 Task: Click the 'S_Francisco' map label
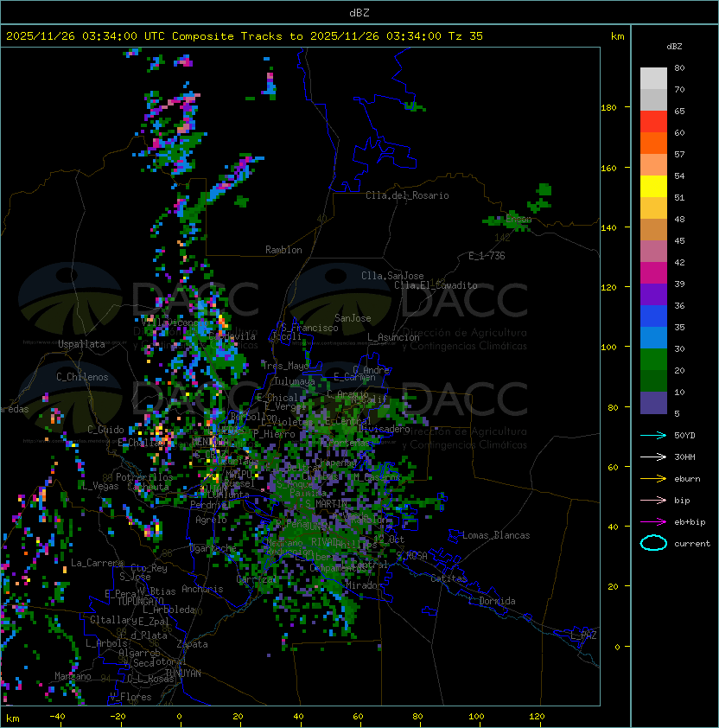coord(309,328)
